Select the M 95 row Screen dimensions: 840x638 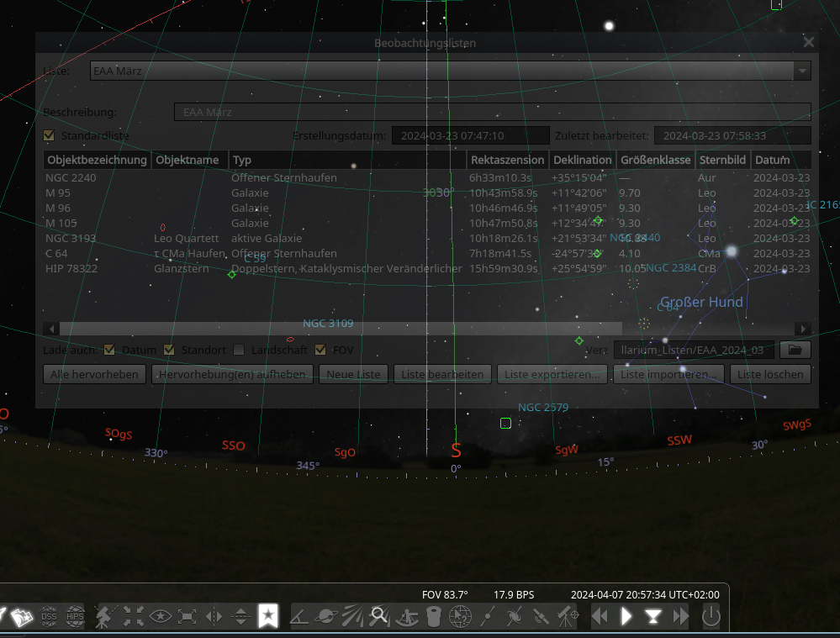[427, 192]
